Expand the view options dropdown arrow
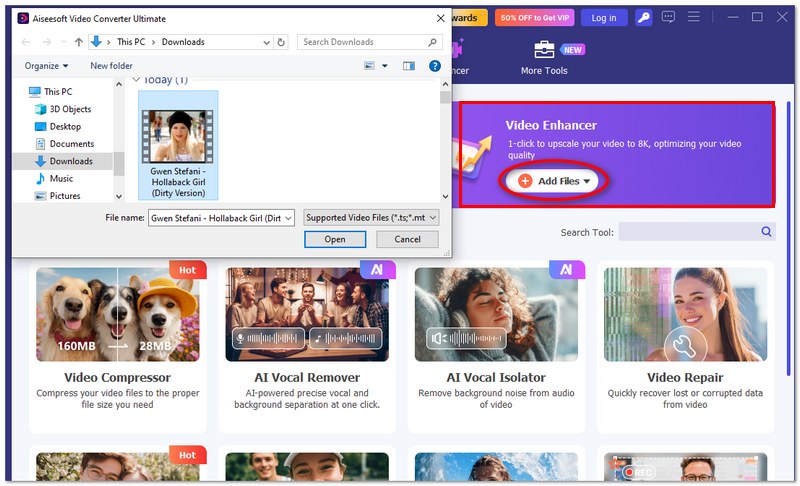Viewport: 800px width, 486px height. click(x=385, y=66)
